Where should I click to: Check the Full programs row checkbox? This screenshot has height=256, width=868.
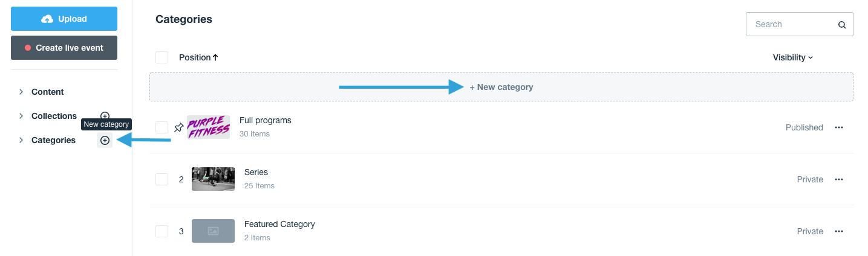pos(162,127)
